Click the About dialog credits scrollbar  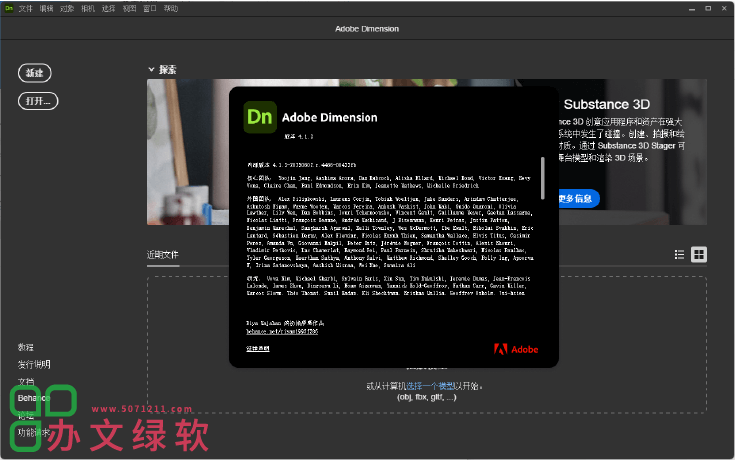(x=543, y=178)
